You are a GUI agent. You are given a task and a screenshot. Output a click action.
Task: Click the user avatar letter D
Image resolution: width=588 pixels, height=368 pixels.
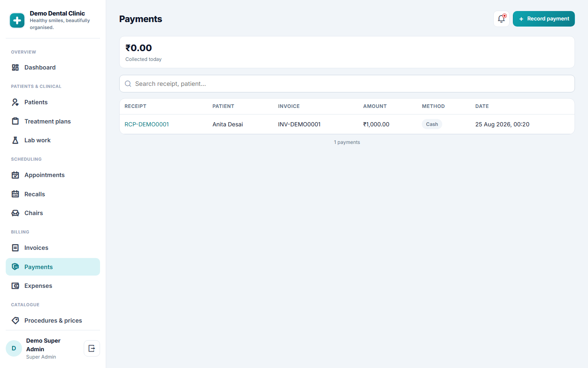(x=14, y=348)
